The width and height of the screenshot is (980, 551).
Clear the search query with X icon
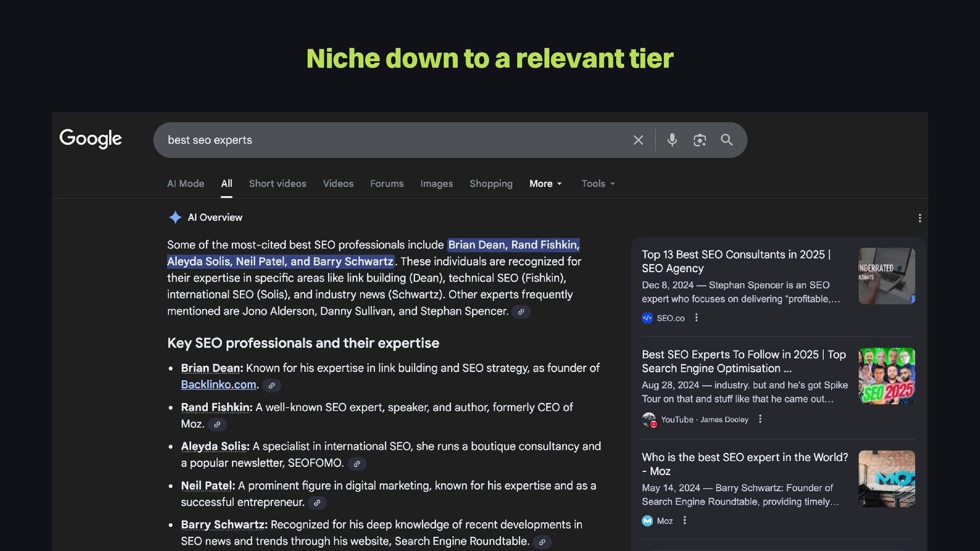click(x=638, y=140)
